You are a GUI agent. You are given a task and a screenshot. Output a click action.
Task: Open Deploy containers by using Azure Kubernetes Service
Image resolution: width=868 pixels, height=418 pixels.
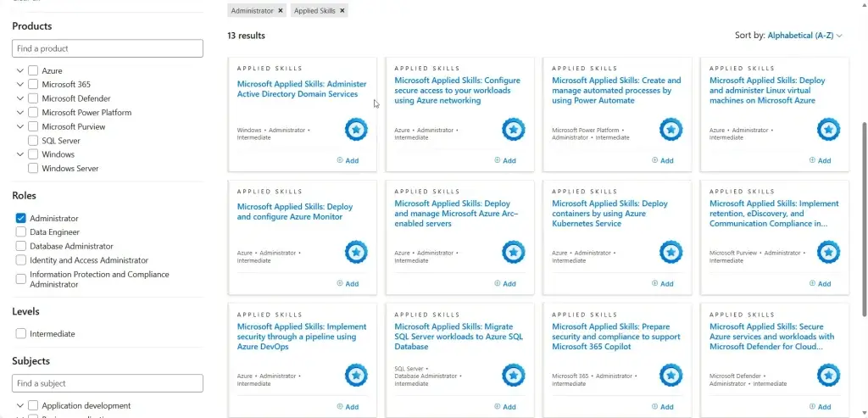(609, 213)
